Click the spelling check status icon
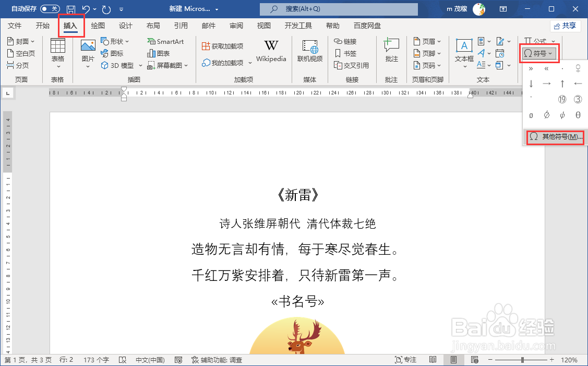Image resolution: width=588 pixels, height=366 pixels. [x=122, y=360]
